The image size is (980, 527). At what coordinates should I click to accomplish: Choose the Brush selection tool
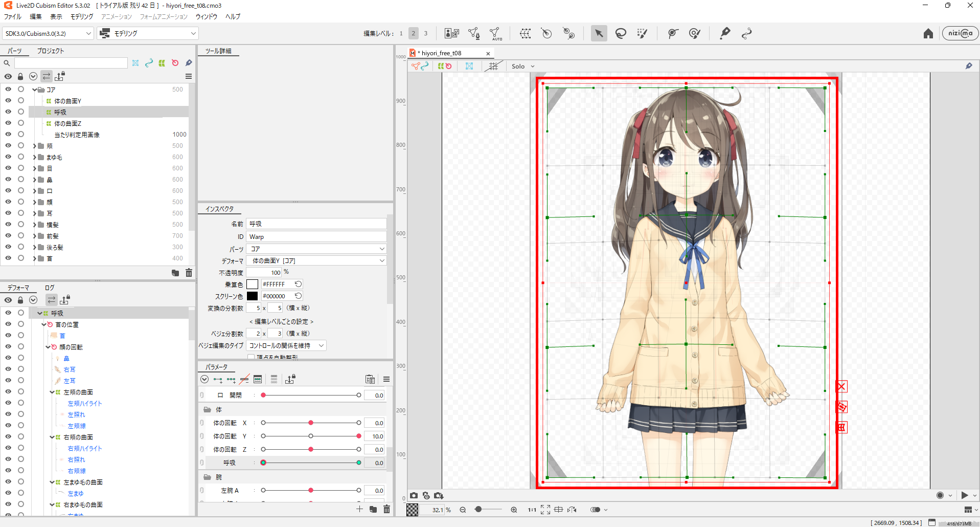pyautogui.click(x=642, y=34)
